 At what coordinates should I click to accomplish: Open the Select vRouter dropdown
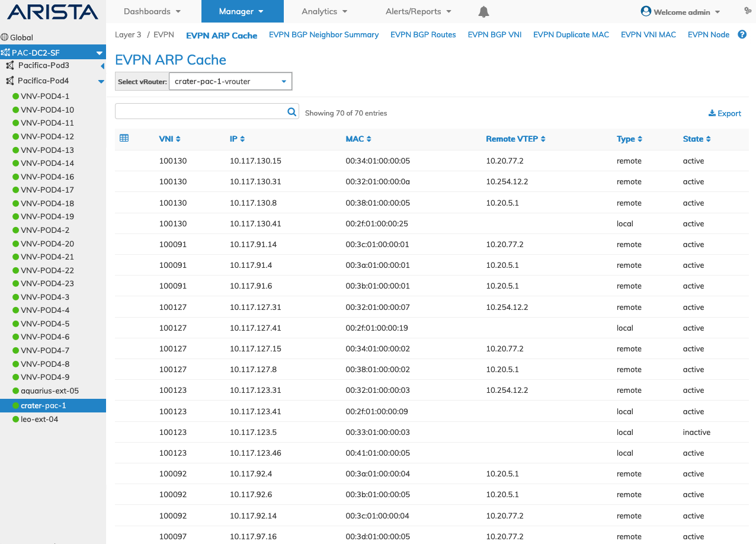click(230, 81)
